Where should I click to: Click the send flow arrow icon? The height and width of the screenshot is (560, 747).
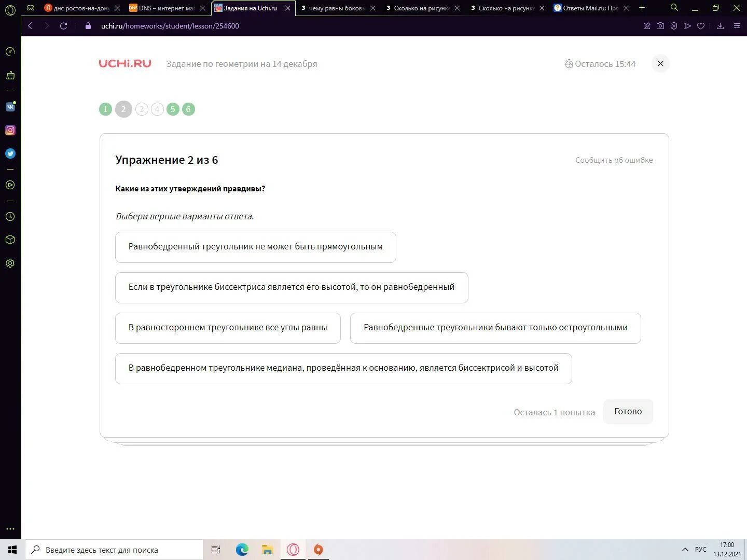pos(687,26)
